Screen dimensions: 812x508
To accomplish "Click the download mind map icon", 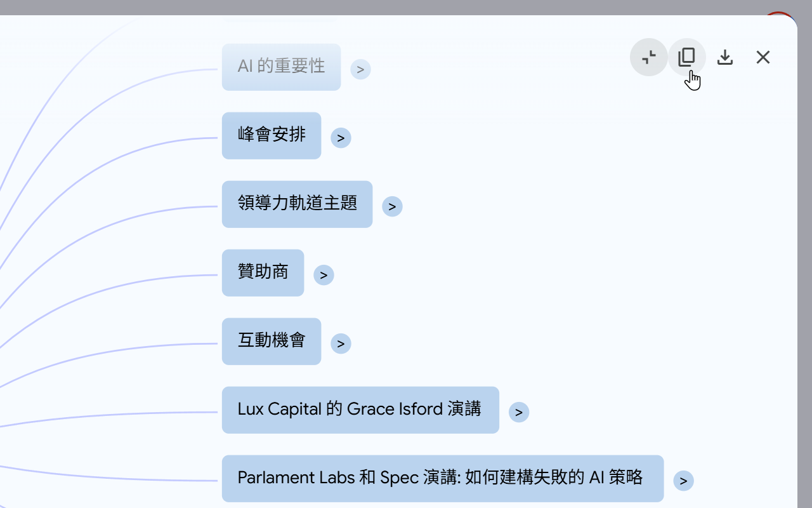I will point(724,57).
